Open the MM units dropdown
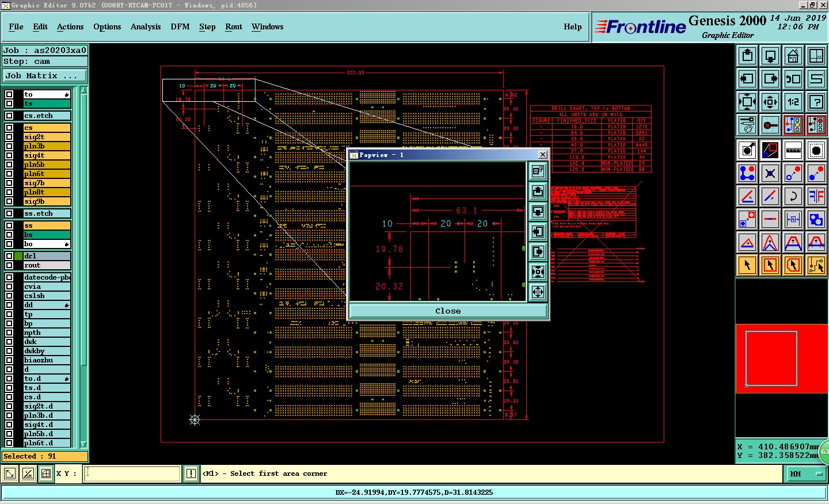The height and width of the screenshot is (504, 829). click(x=806, y=474)
